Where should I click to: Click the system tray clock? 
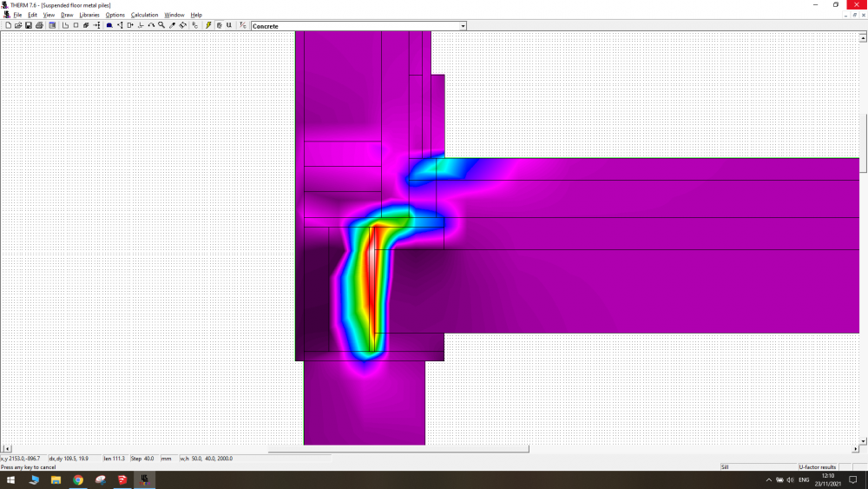pos(827,479)
